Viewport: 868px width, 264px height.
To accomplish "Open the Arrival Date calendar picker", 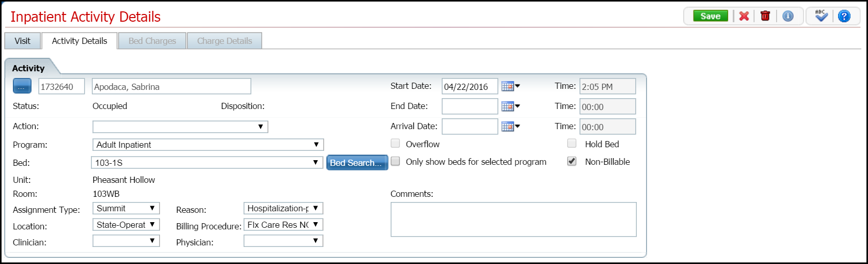I will coord(510,127).
